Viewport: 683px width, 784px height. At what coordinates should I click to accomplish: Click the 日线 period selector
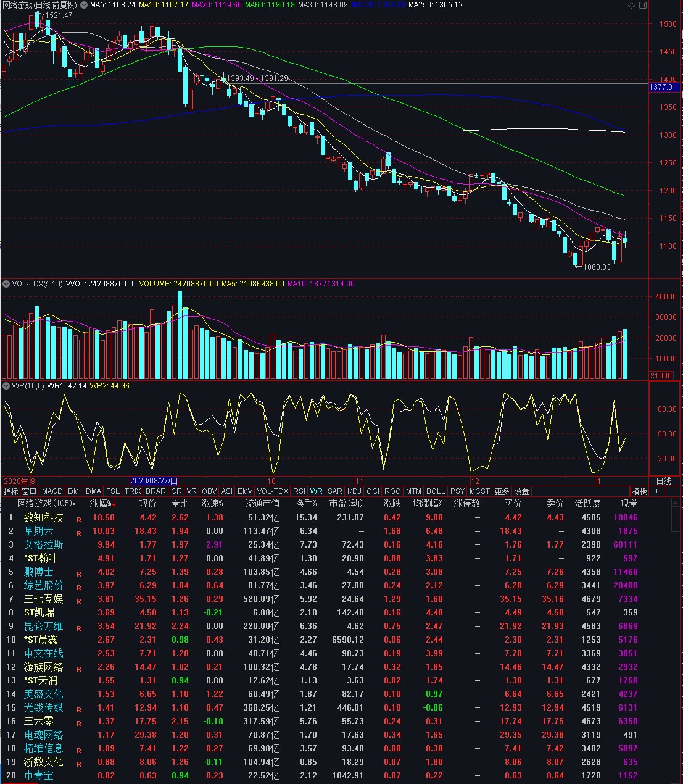[664, 481]
